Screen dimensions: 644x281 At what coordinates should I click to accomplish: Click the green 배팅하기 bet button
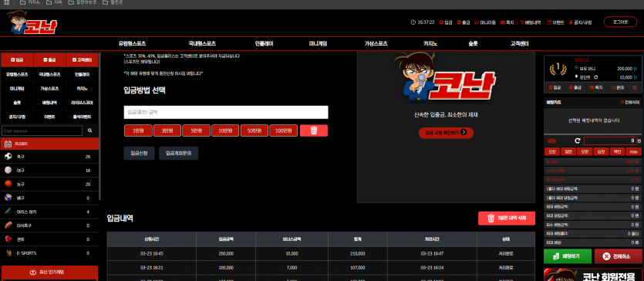point(568,256)
